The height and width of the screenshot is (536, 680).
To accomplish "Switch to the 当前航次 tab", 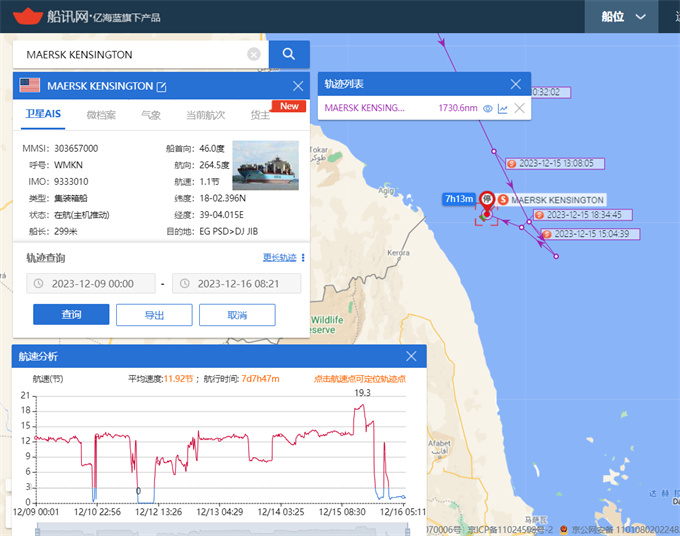I will coord(205,115).
